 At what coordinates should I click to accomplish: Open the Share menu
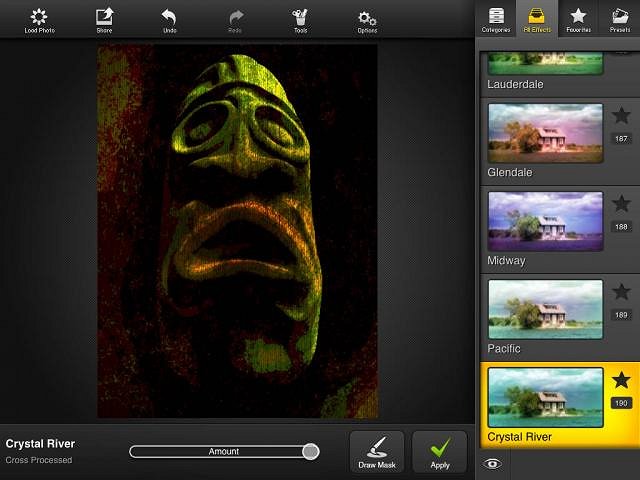(104, 19)
